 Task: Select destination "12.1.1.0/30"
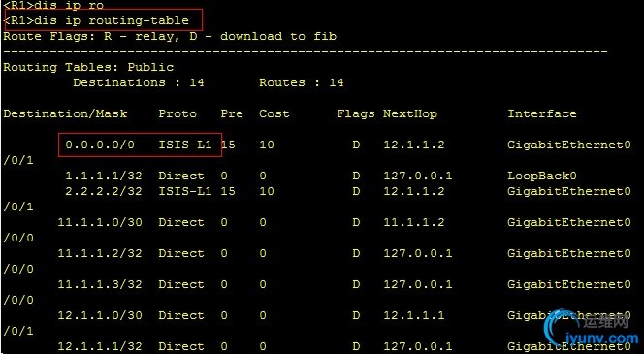tap(100, 315)
